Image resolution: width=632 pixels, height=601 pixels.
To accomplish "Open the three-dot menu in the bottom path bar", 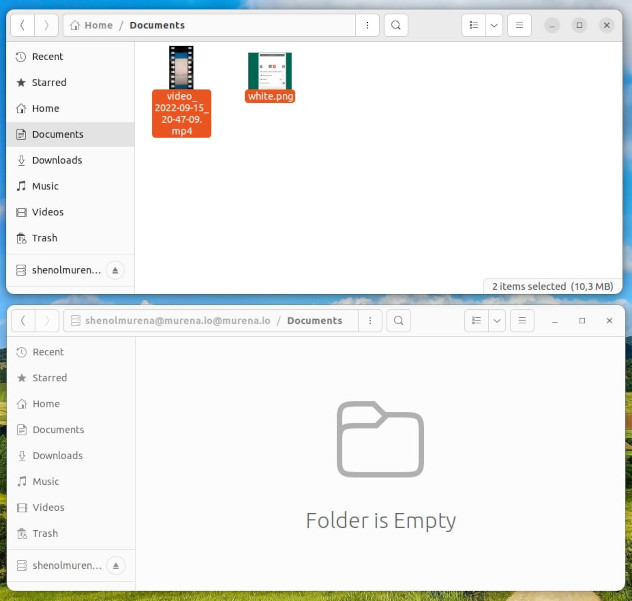I will click(x=369, y=321).
